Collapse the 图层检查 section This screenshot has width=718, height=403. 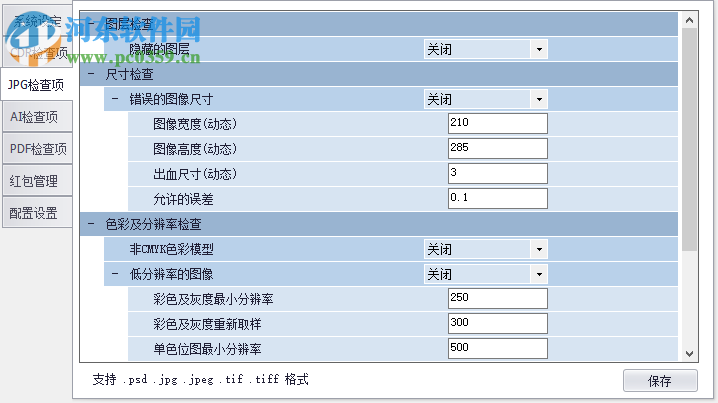[x=91, y=24]
